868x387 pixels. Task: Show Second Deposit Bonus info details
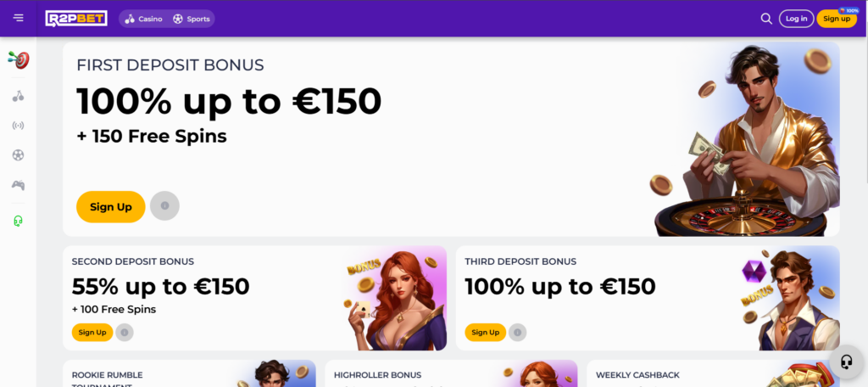125,333
